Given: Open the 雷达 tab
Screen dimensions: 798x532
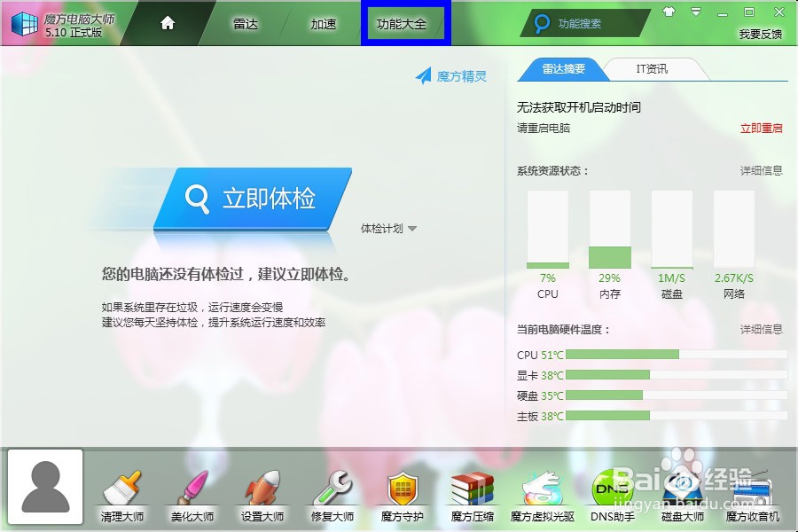Looking at the screenshot, I should tap(246, 24).
